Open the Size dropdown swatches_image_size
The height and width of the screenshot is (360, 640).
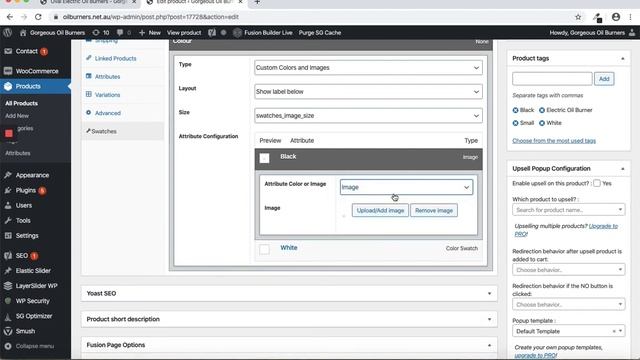[x=368, y=116]
